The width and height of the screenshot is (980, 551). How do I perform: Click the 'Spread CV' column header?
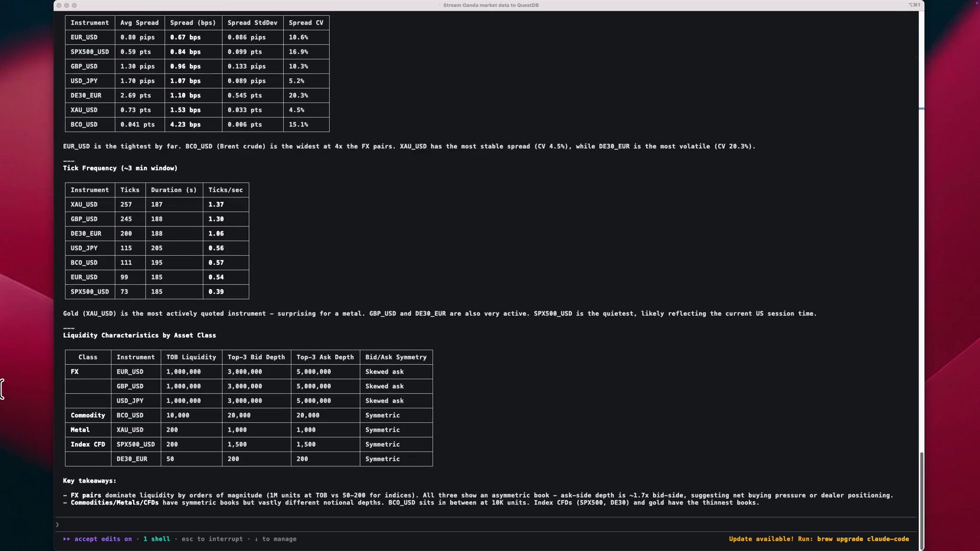click(306, 23)
